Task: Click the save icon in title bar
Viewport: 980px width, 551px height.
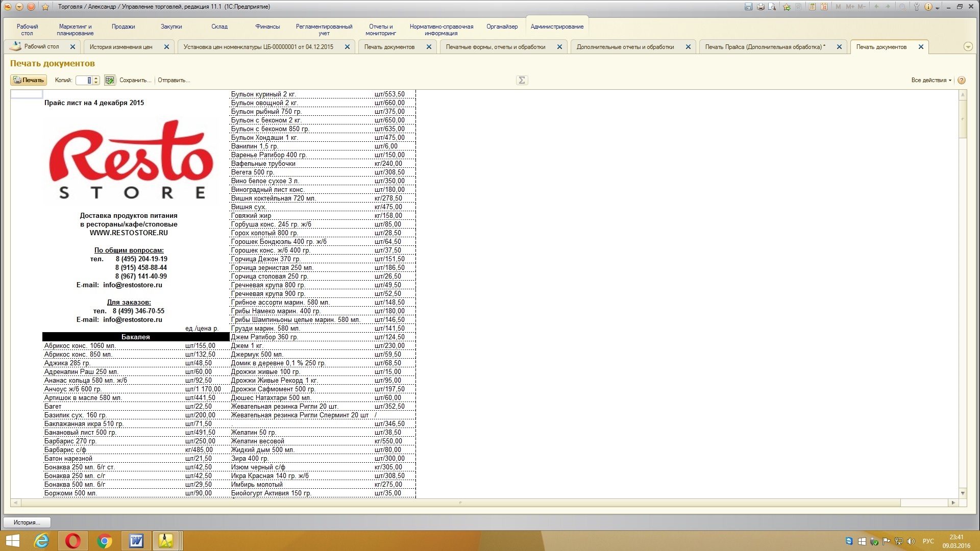Action: [x=748, y=7]
